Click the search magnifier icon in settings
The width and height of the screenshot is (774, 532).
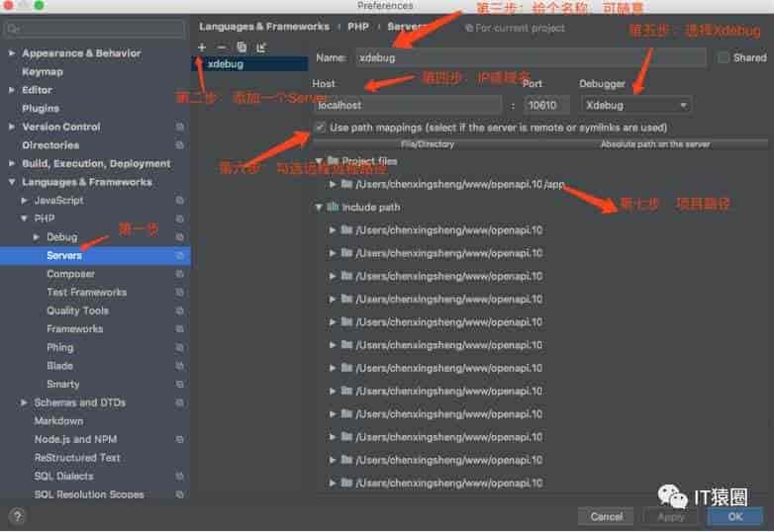tap(13, 30)
